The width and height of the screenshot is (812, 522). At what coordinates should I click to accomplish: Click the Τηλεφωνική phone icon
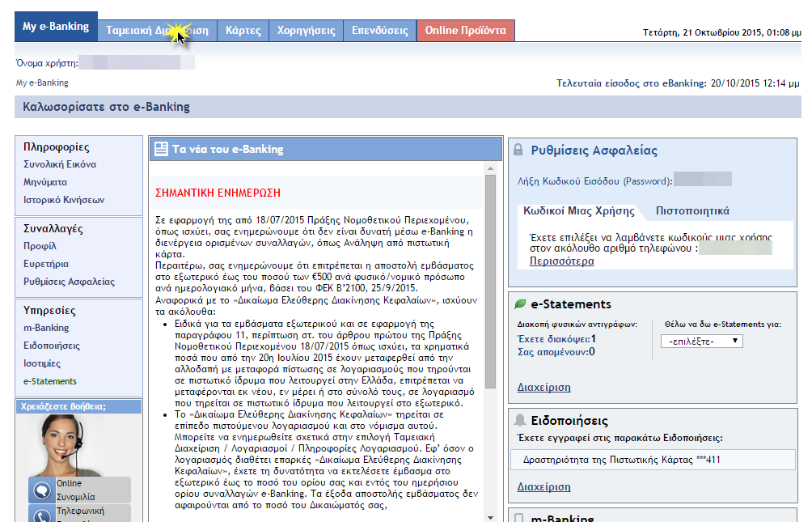(41, 514)
